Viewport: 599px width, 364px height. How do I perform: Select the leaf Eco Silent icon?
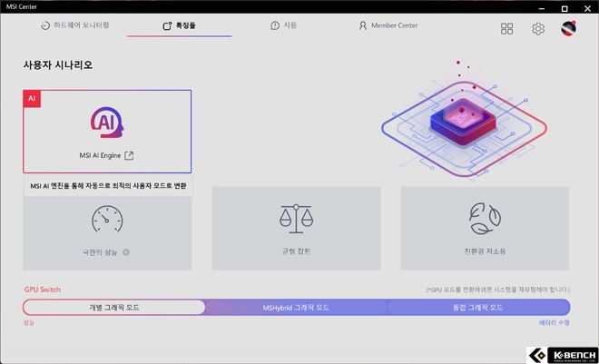point(485,219)
